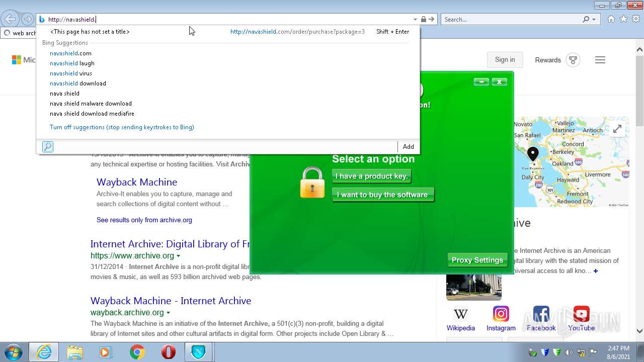Image resolution: width=644 pixels, height=362 pixels.
Task: Expand dropdown next to wayback.archive.org
Action: pyautogui.click(x=168, y=313)
